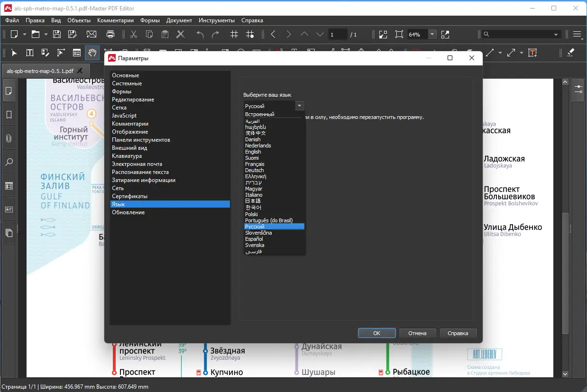Expand the line tool dropdown arrow

(x=500, y=53)
